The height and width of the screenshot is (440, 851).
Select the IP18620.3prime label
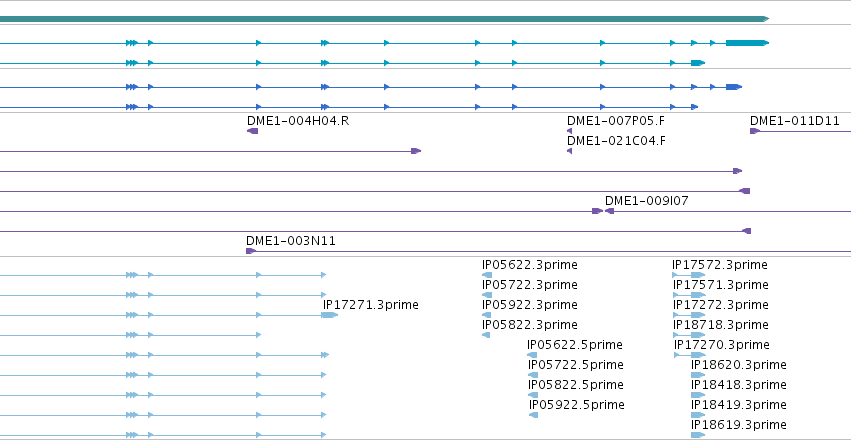(x=739, y=365)
